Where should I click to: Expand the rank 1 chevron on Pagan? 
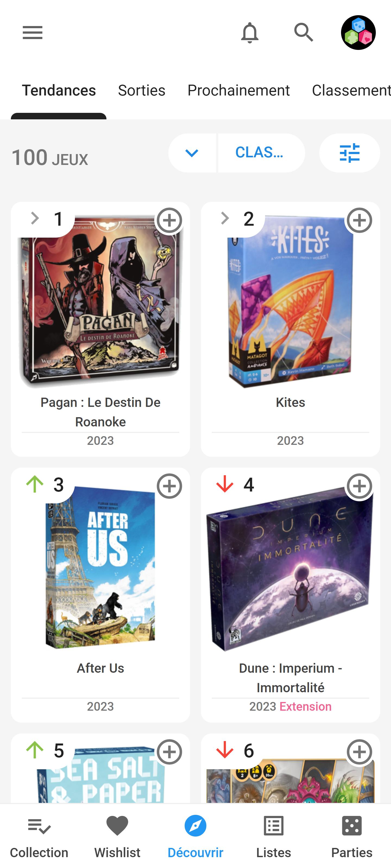click(35, 218)
